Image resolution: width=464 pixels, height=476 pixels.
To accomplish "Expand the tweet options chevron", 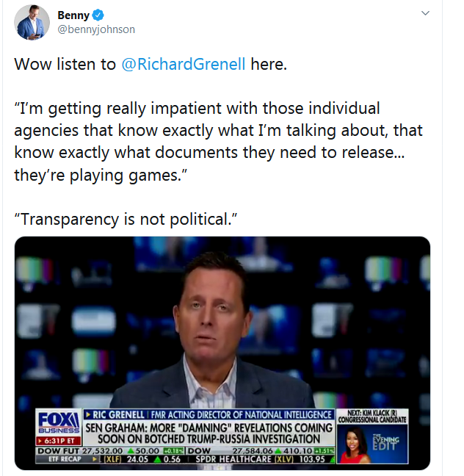I will (x=426, y=13).
